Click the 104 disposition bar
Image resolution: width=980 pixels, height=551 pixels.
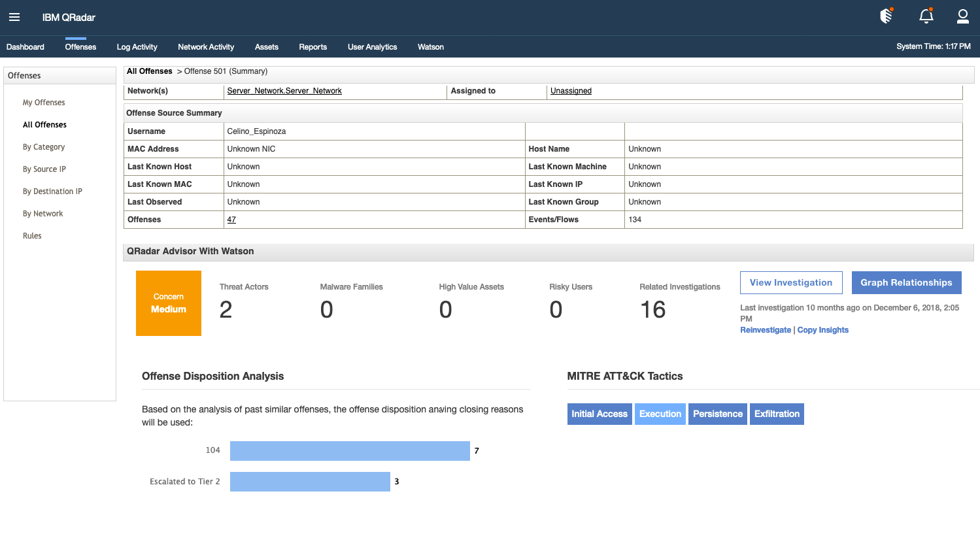[350, 451]
